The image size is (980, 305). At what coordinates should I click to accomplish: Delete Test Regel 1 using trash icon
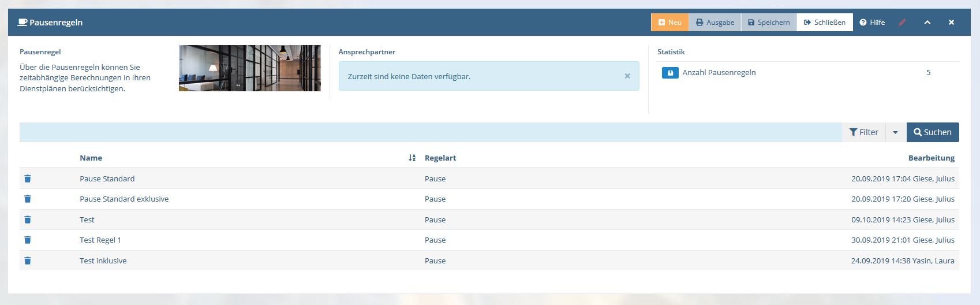pyautogui.click(x=28, y=240)
